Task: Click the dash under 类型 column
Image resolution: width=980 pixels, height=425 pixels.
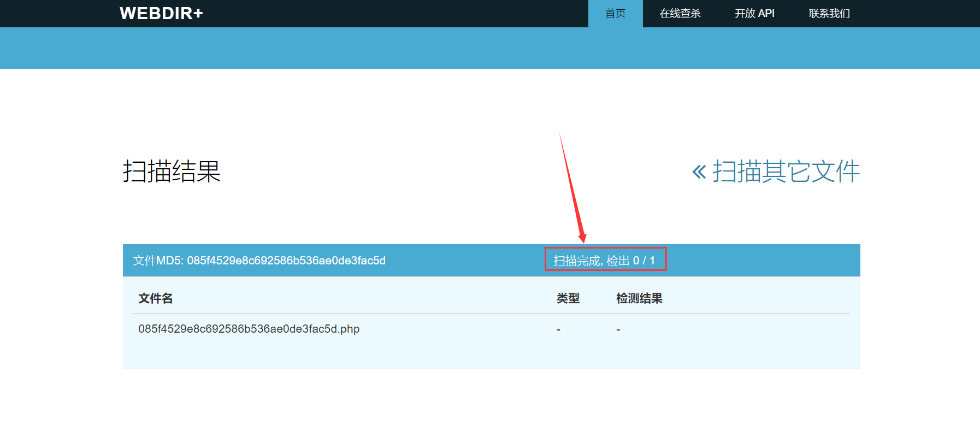Action: coord(558,329)
